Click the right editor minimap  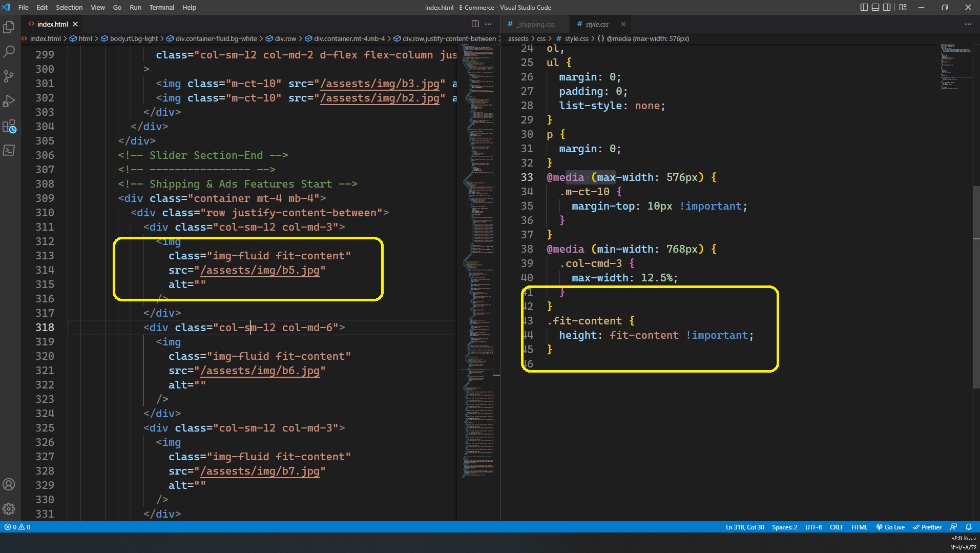956,67
